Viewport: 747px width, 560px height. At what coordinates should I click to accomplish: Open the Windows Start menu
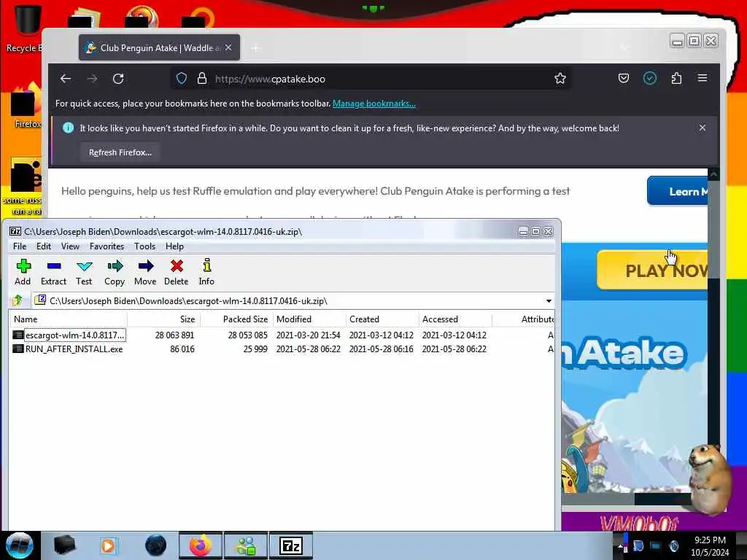pos(20,545)
